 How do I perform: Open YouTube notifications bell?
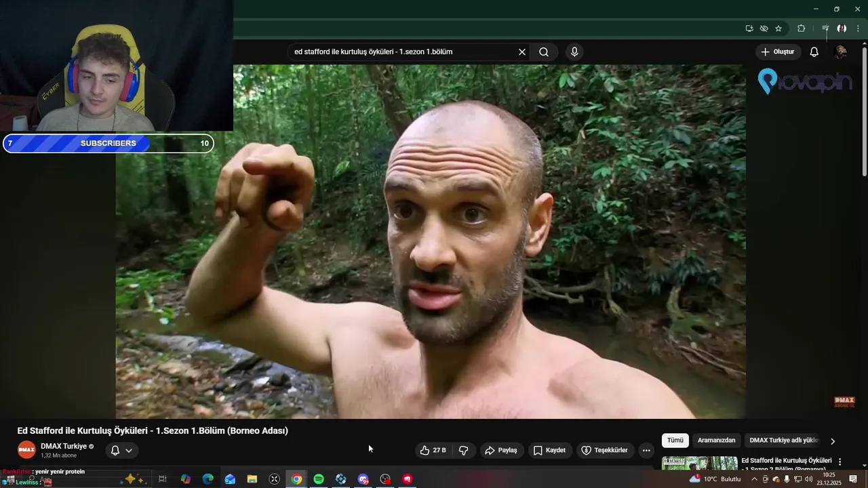tap(814, 52)
